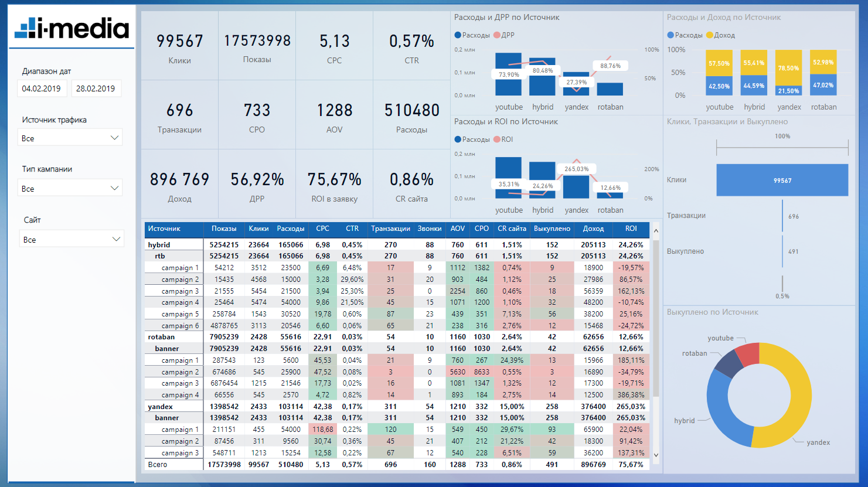Select the Всего total row label

pyautogui.click(x=158, y=465)
